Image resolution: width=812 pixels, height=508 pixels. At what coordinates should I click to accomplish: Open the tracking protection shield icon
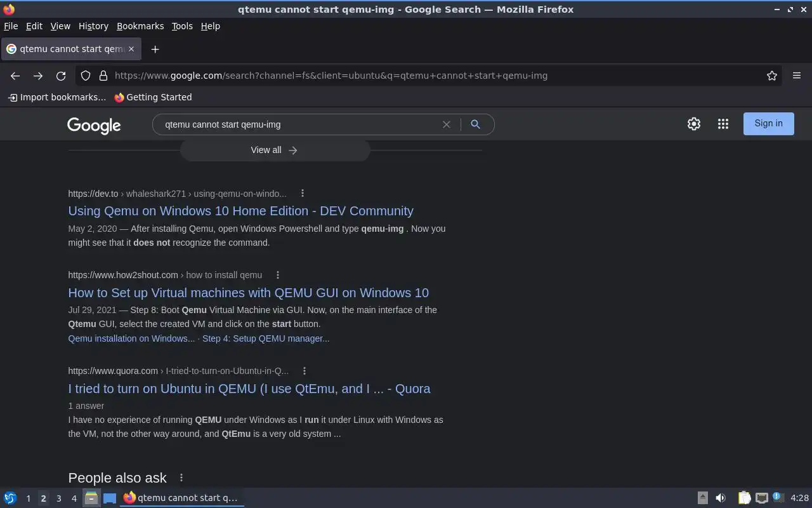point(86,76)
